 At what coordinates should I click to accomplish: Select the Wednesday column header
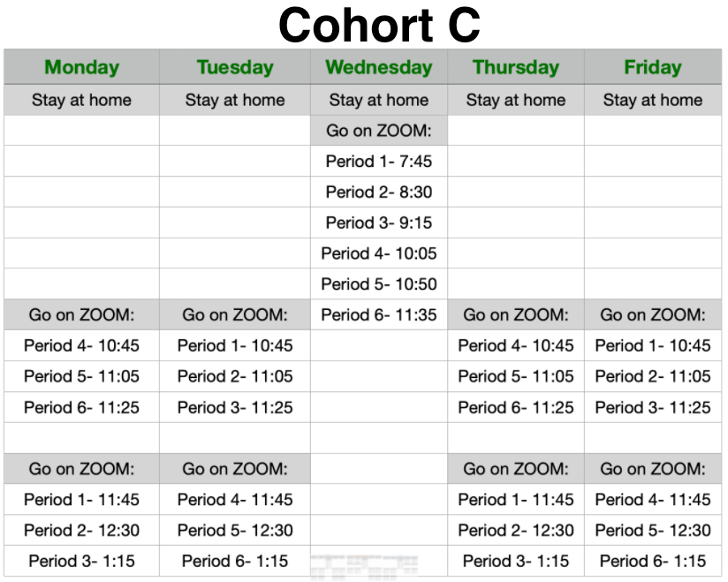379,67
